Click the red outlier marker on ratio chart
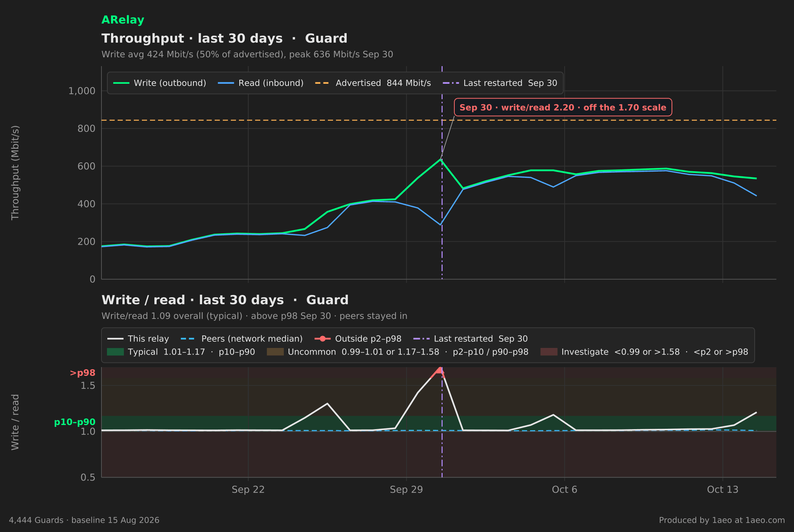The height and width of the screenshot is (532, 794). coord(440,370)
